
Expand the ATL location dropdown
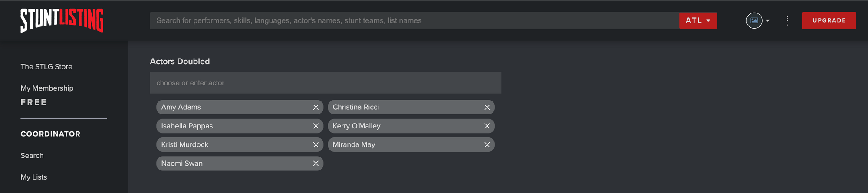pos(698,20)
